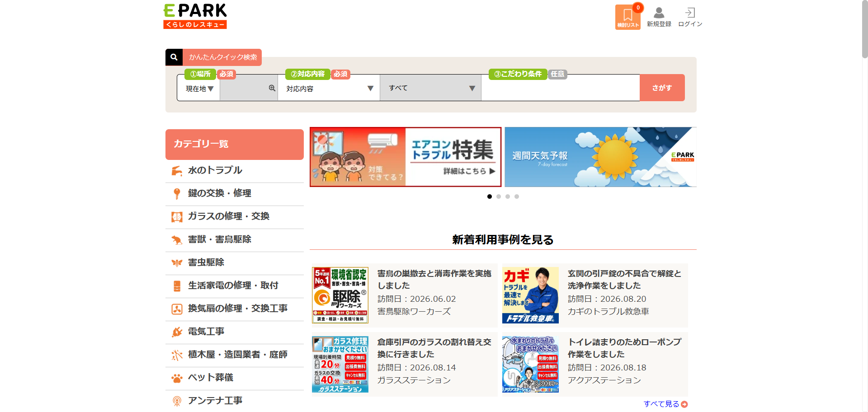
Task: Click the faucet icon for 水のトラブル
Action: (x=177, y=171)
